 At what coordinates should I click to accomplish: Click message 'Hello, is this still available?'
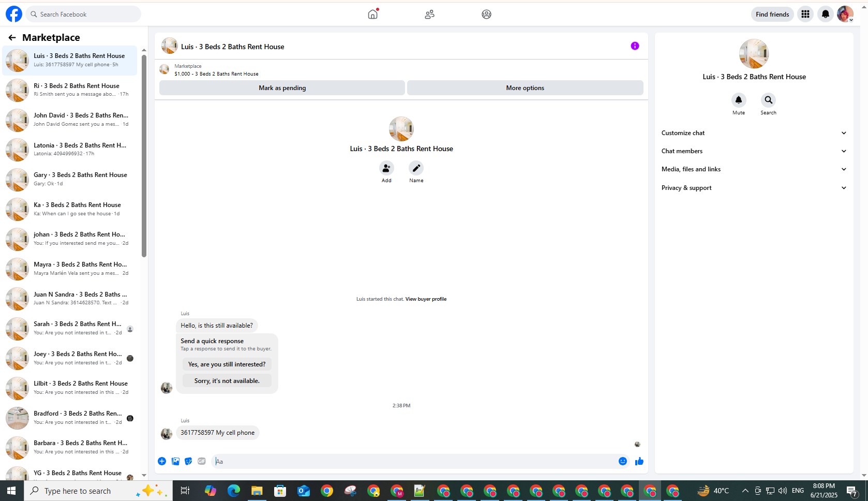tap(217, 326)
